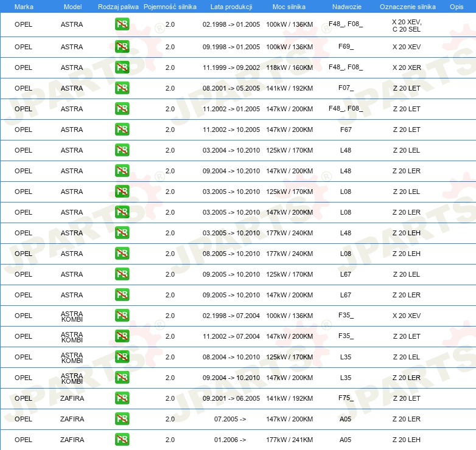Click fuel icon in ASTRA KOMBI X 20 XEV row
The width and height of the screenshot is (476, 450).
coord(122,316)
